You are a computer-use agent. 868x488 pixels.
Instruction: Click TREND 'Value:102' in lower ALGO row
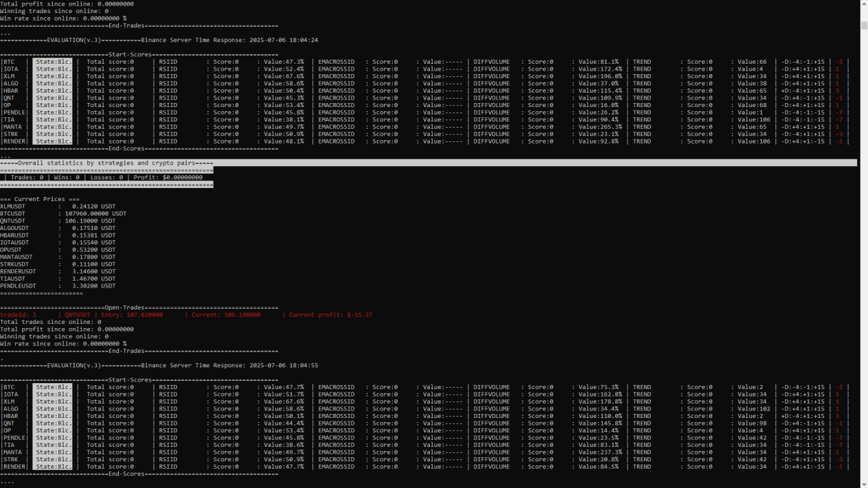[x=754, y=408]
